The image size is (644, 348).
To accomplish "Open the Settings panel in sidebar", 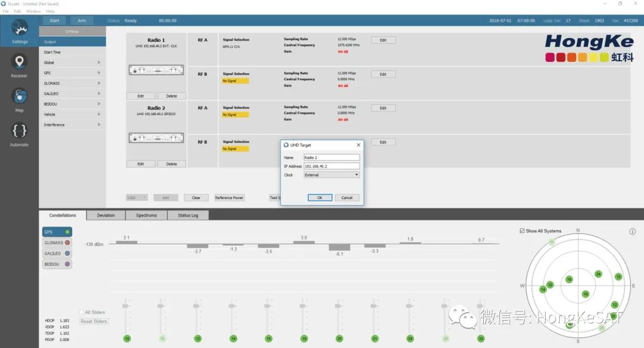I will coord(19,31).
